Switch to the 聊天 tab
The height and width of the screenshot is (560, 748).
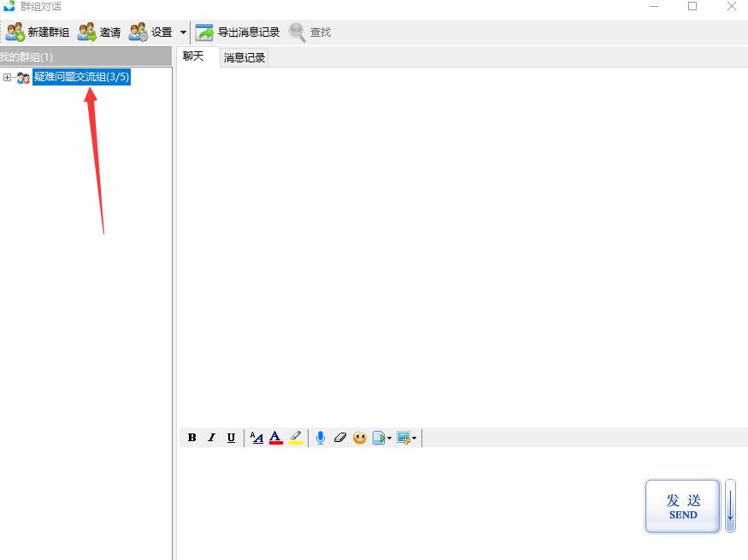[x=193, y=56]
